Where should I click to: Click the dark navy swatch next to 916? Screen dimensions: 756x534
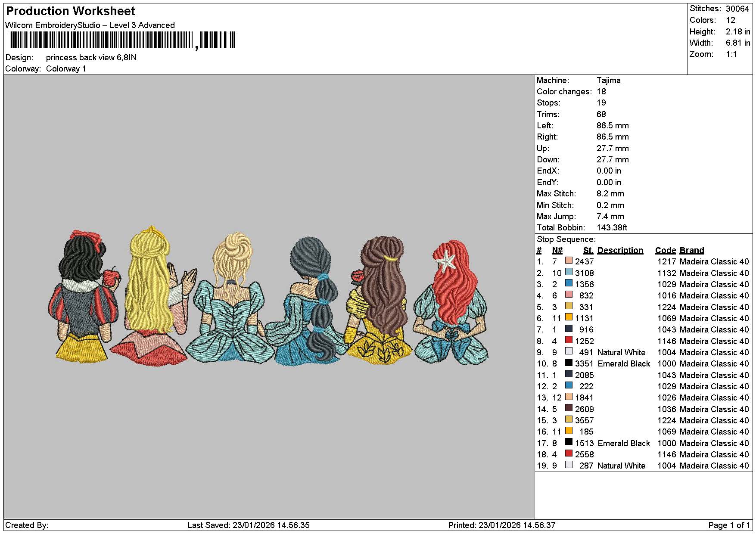tap(569, 329)
